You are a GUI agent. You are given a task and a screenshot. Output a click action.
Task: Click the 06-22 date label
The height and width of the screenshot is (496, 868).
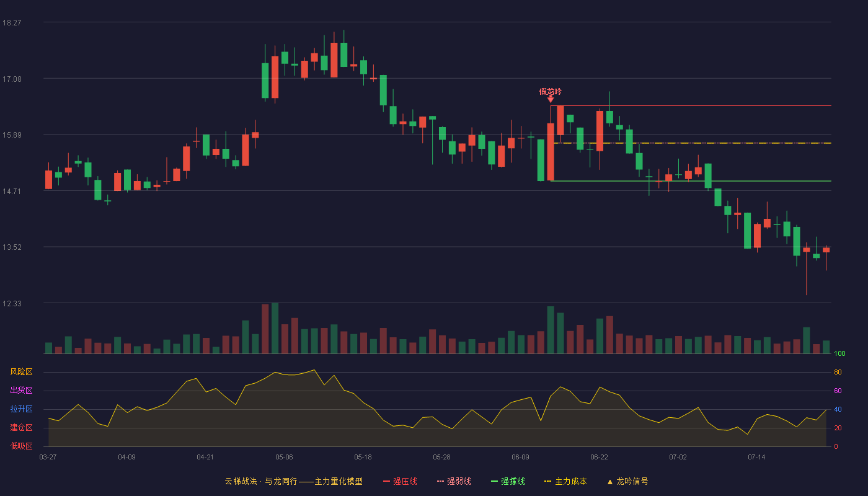599,457
